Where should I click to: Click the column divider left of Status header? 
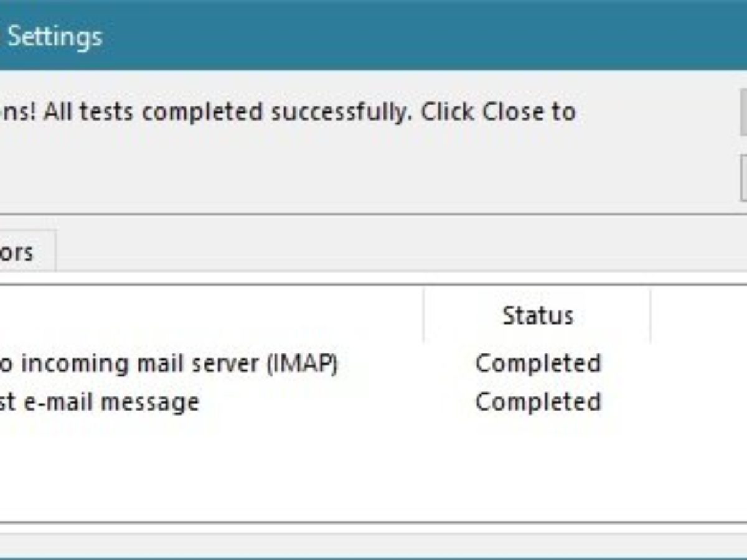pos(424,315)
